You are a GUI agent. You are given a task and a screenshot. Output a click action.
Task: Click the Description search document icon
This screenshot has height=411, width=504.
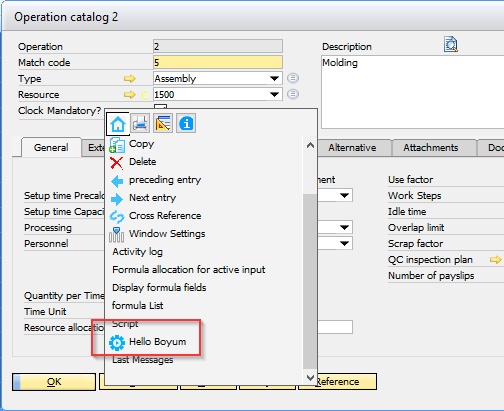click(451, 44)
